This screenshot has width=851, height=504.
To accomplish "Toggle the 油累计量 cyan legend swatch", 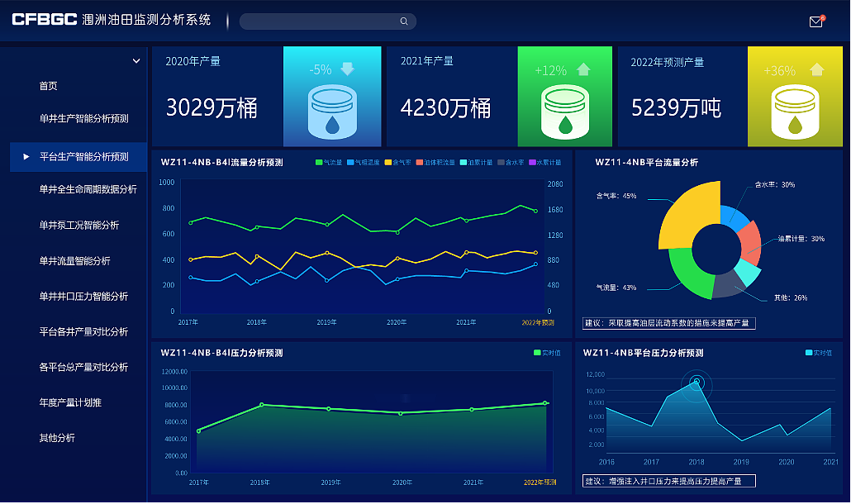I will pyautogui.click(x=463, y=162).
